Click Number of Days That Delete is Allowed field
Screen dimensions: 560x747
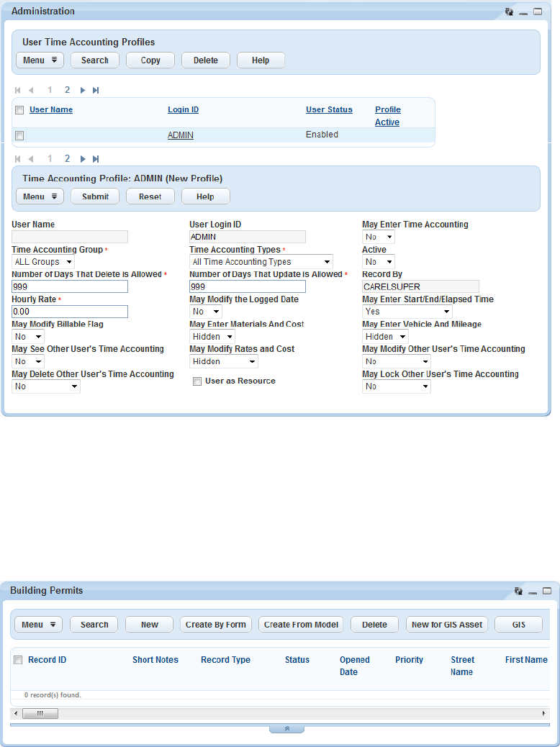coord(70,286)
